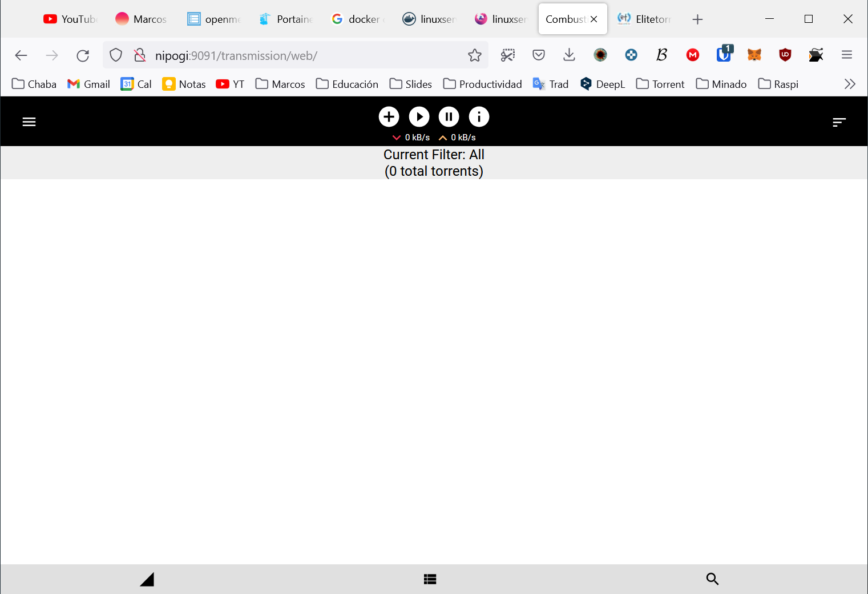Open the MetaMask fox extension
The height and width of the screenshot is (594, 868).
754,55
